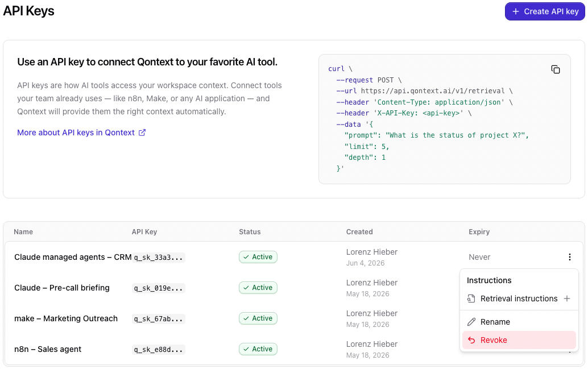588x369 pixels.
Task: Click Active badge for Claude managed agents row
Action: click(x=258, y=257)
